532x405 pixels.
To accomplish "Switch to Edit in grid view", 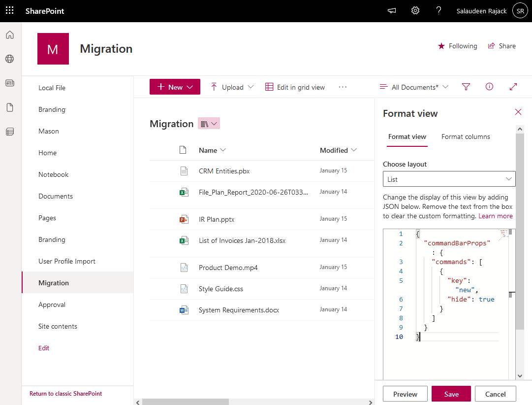I will coord(295,87).
